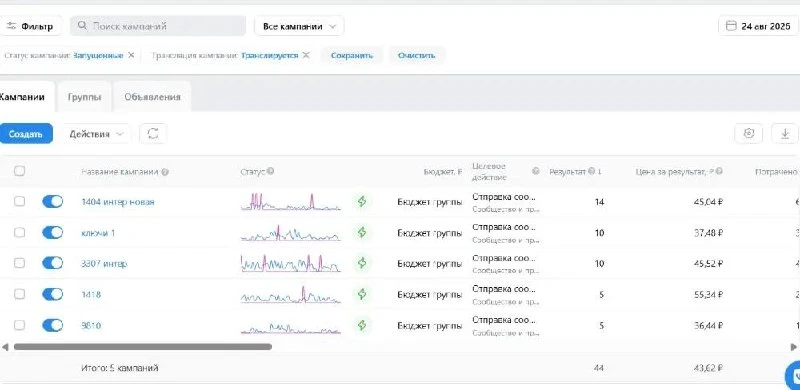
Task: Switch to the Объявления tab
Action: (152, 96)
